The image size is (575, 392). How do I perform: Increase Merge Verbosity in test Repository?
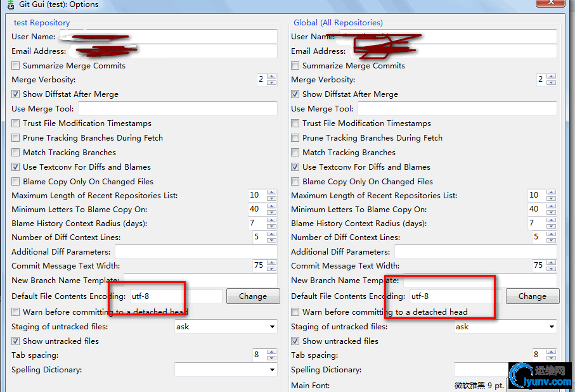pyautogui.click(x=272, y=77)
